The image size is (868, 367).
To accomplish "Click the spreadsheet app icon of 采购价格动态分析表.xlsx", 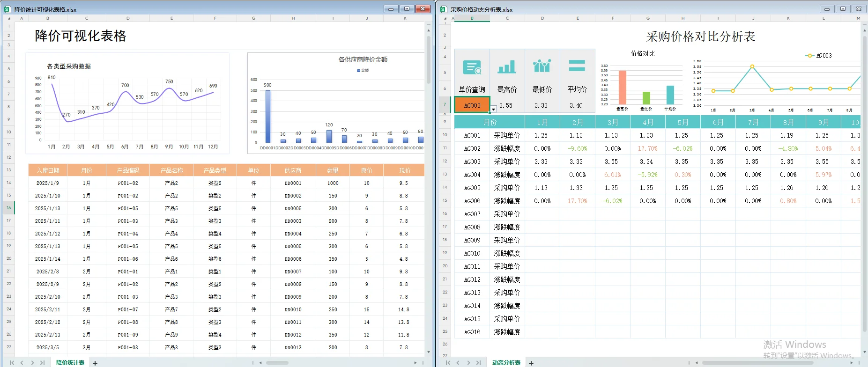I will pyautogui.click(x=443, y=9).
